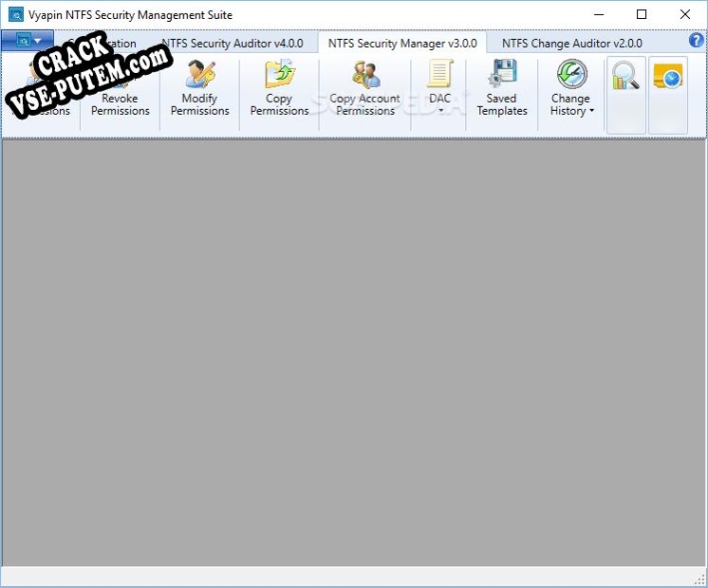Click the yellow note with clock icon
708x588 pixels.
(668, 95)
